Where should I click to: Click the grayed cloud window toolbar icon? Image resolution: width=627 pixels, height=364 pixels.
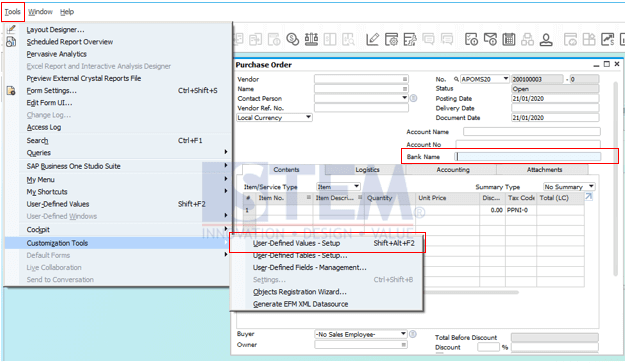(x=570, y=39)
